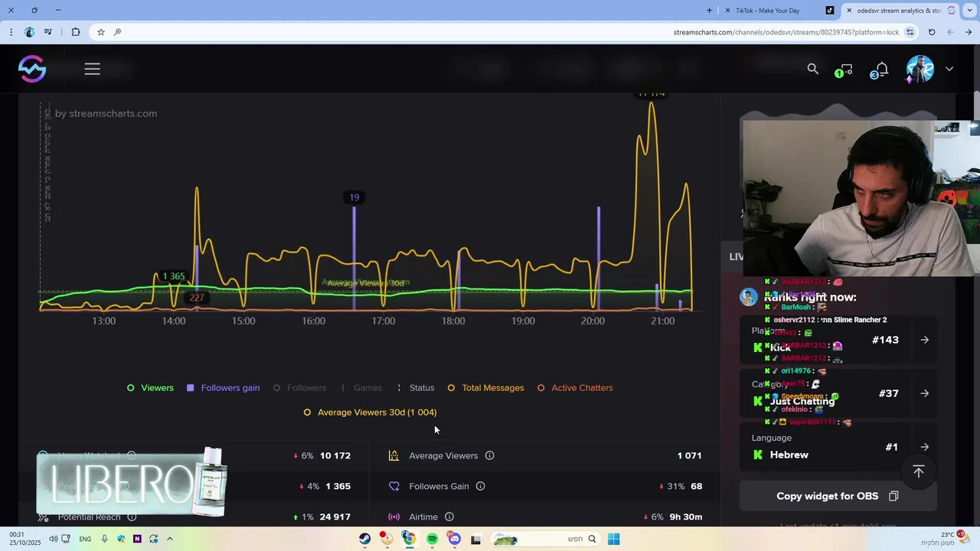The height and width of the screenshot is (551, 980).
Task: Click the zoom magnifier in address bar
Action: [x=117, y=32]
